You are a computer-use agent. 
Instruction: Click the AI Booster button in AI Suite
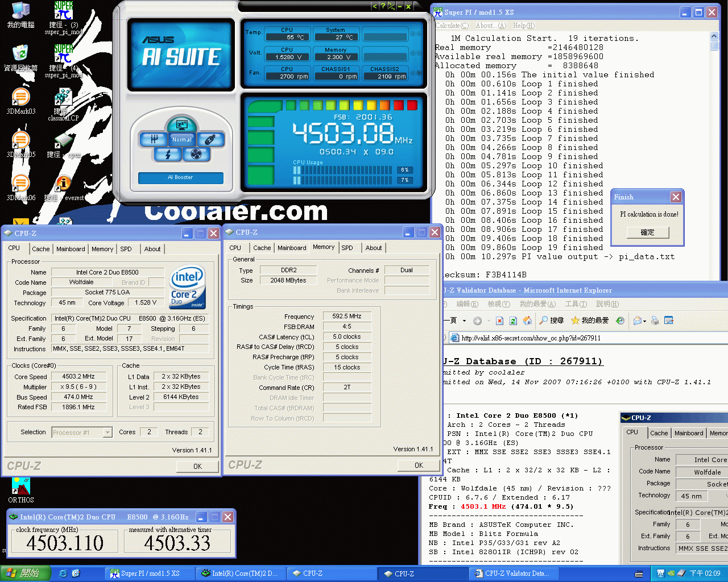(x=180, y=177)
